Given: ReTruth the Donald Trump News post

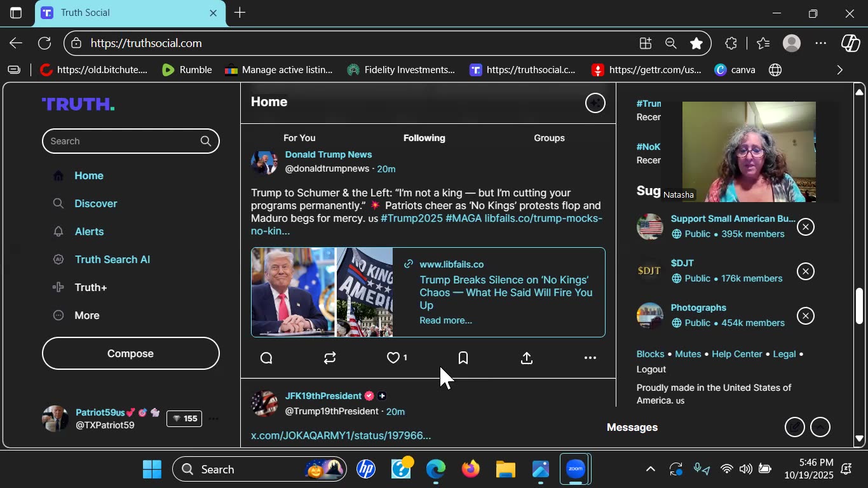Looking at the screenshot, I should pos(330,358).
